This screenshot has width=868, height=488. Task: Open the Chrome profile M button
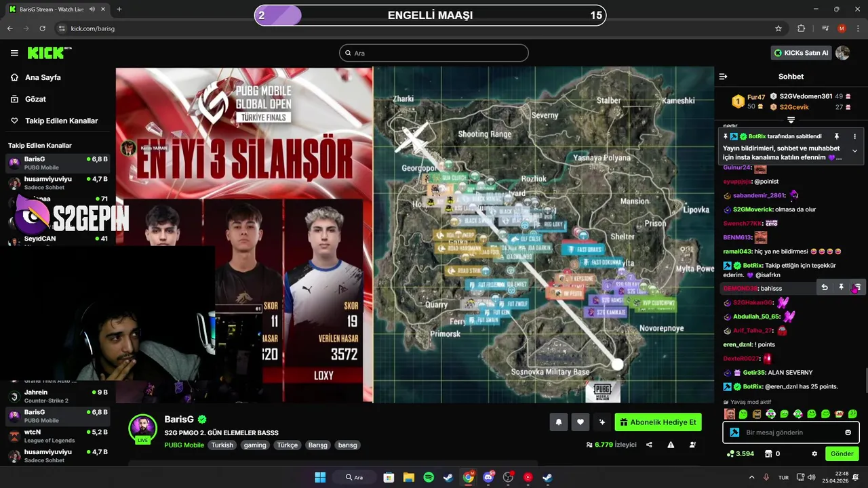tap(842, 28)
